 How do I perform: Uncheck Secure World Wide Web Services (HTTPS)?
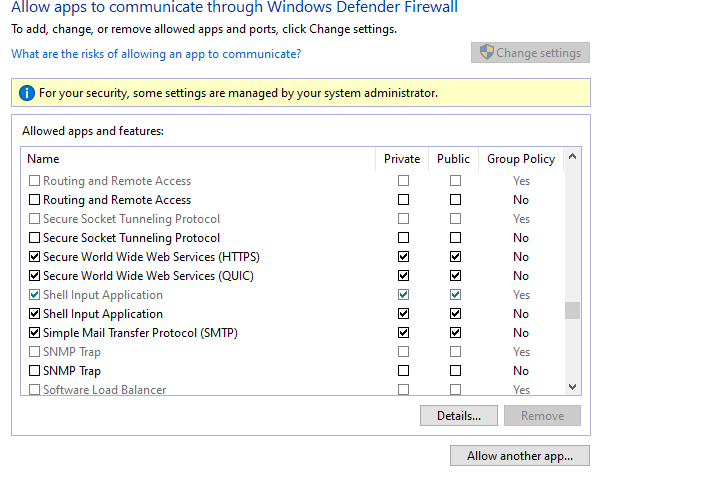(35, 257)
